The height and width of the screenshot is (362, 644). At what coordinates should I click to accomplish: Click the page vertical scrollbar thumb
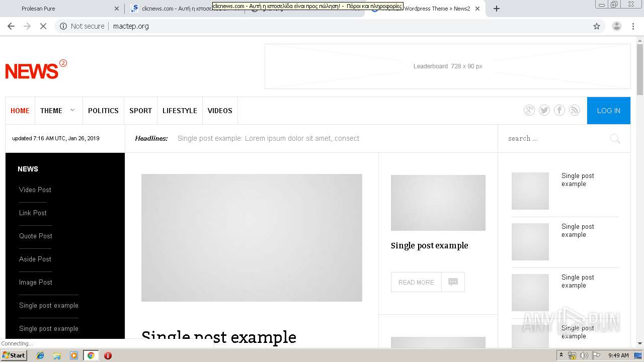click(640, 69)
